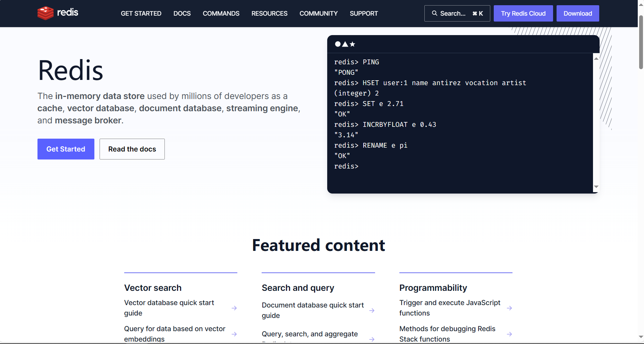Open Query for data based on vector embeddings
This screenshot has width=644, height=344.
click(175, 334)
